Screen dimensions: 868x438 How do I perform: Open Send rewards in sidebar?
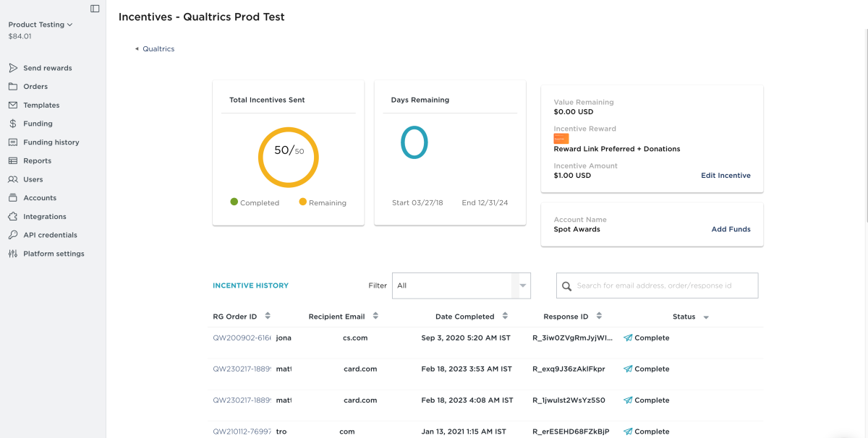click(x=48, y=68)
